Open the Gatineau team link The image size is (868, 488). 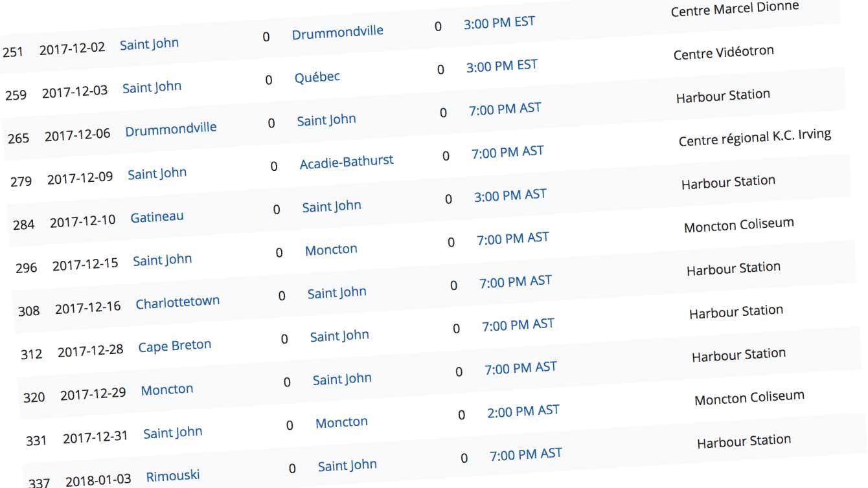click(157, 217)
